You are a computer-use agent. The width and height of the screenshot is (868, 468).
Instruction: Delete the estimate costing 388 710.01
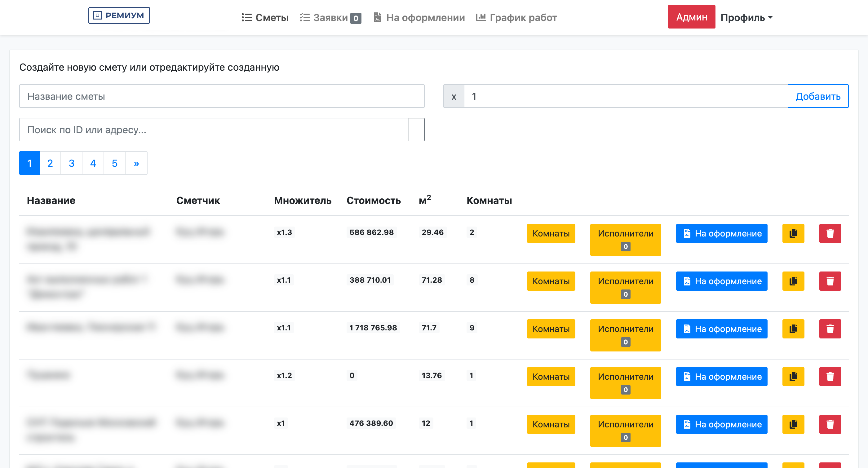point(830,281)
